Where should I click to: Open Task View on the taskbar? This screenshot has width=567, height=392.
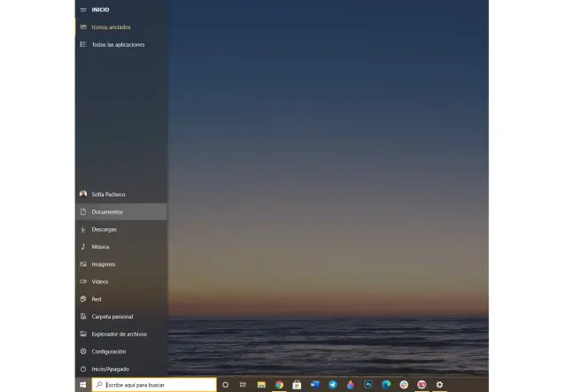coord(243,385)
